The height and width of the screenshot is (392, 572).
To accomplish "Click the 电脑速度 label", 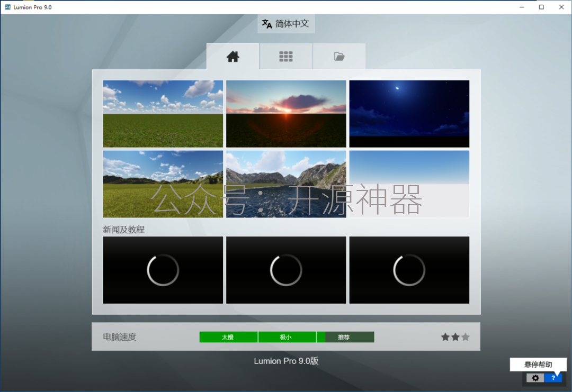I will point(120,337).
